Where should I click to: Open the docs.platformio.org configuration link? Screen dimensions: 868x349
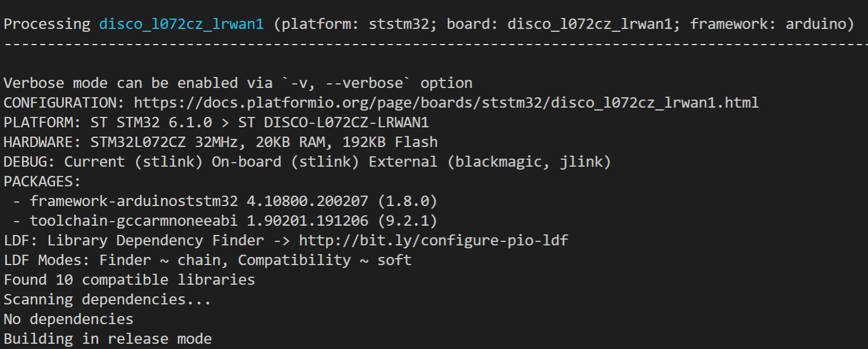tap(446, 103)
